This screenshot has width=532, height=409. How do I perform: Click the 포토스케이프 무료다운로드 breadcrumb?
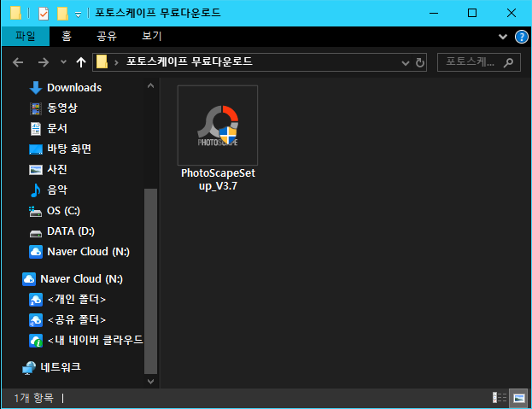tap(190, 61)
